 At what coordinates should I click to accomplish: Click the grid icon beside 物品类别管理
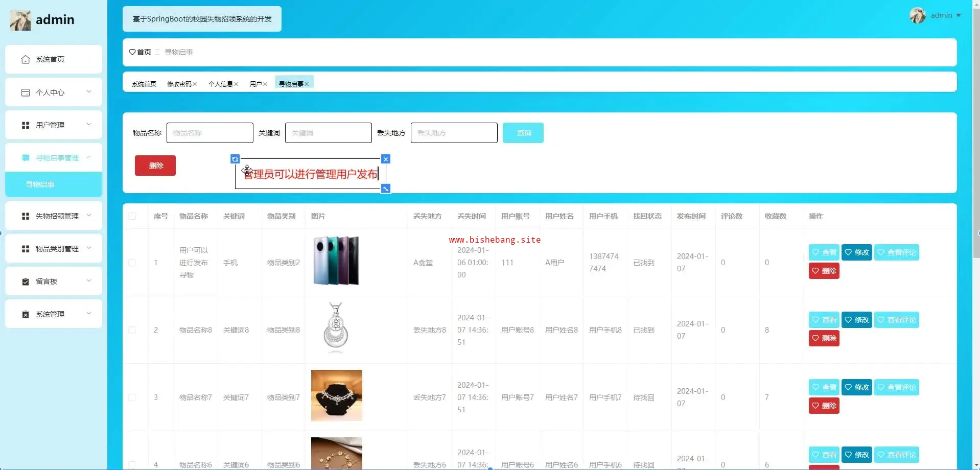[x=26, y=249]
